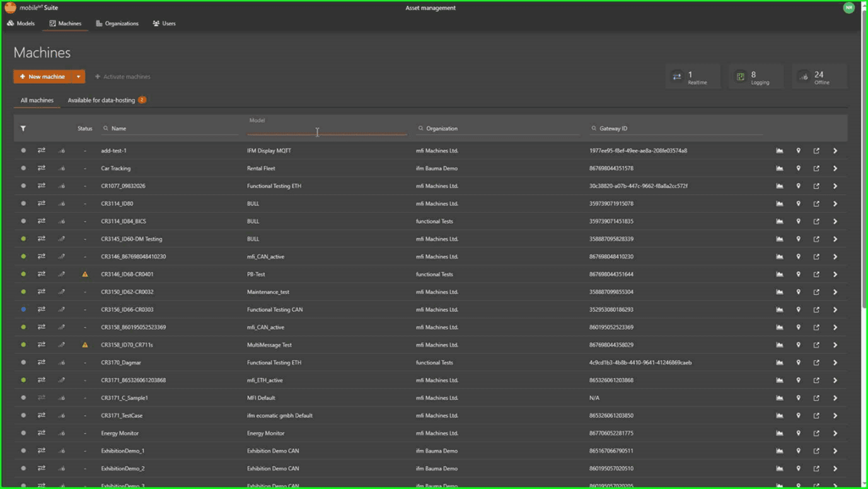Show map location for CR3114_ID80
Viewport: 868px width, 489px height.
798,204
